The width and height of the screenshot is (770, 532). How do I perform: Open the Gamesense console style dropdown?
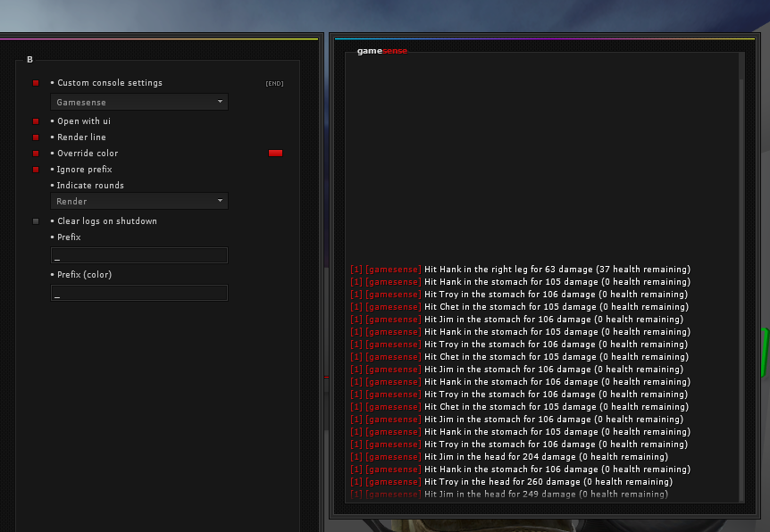click(x=139, y=102)
